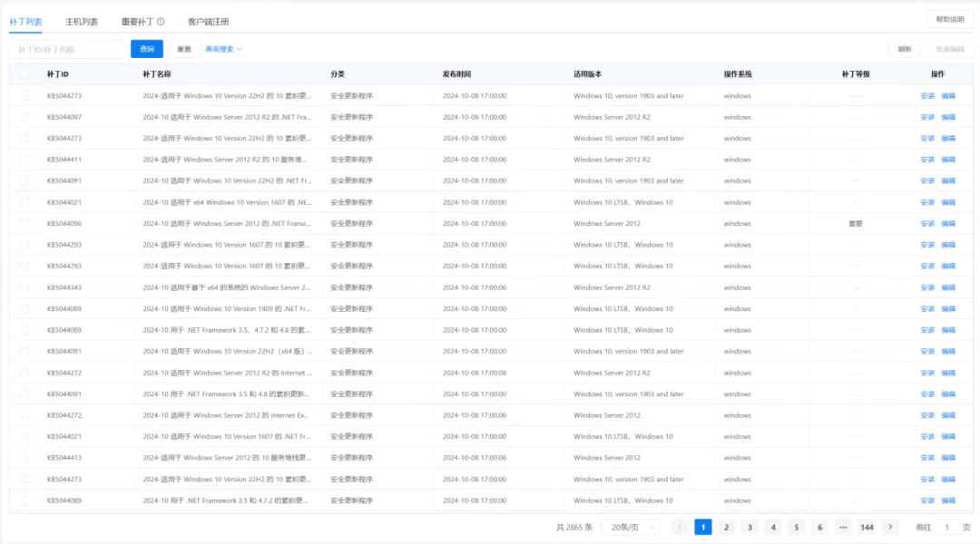Click 安装 for patch KB5044096
The image size is (980, 544).
point(926,223)
